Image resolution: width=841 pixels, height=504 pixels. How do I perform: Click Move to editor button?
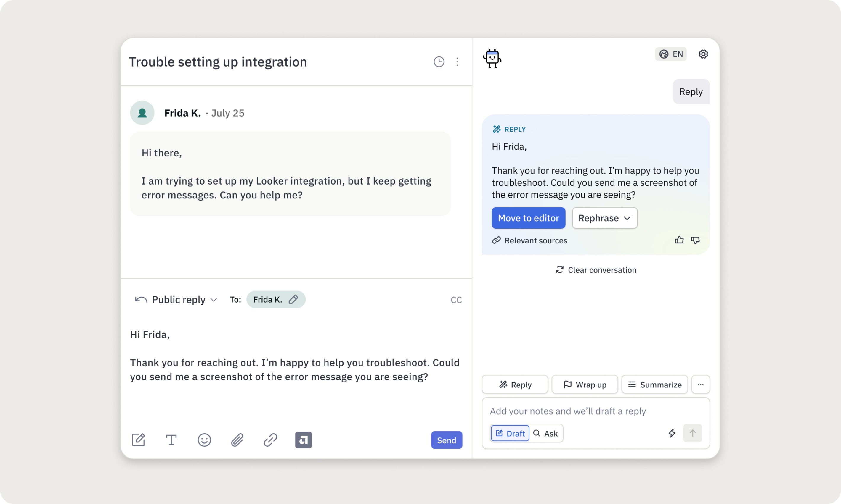[528, 218]
